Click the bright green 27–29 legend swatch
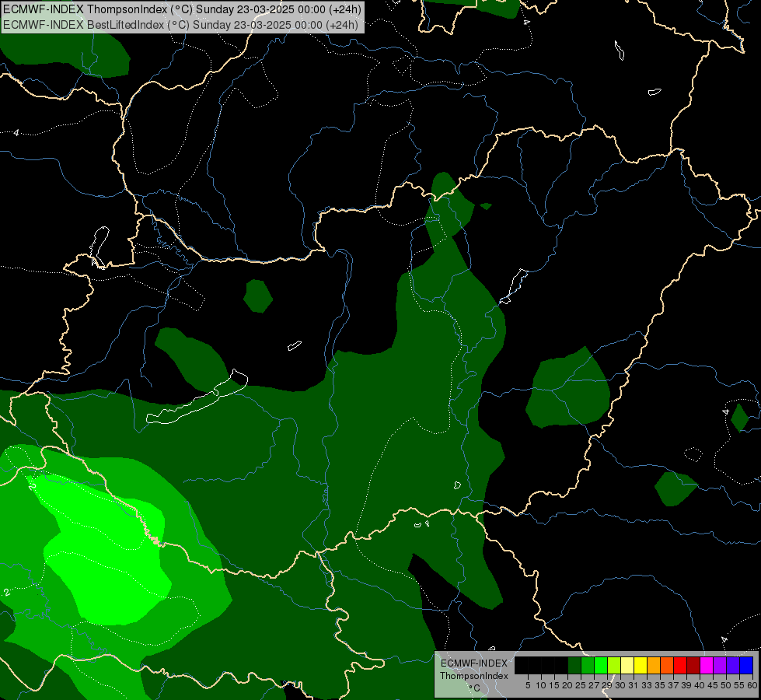The width and height of the screenshot is (761, 700). 601,665
